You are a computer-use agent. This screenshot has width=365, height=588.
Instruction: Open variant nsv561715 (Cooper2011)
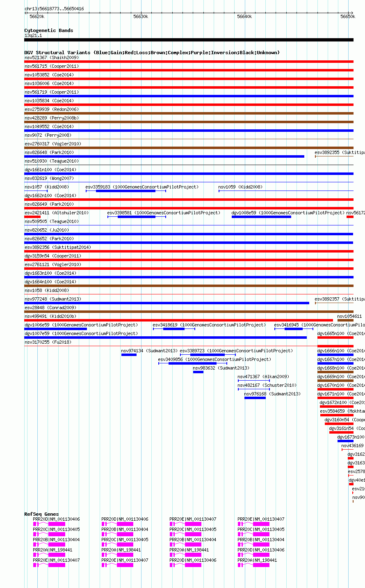[x=52, y=66]
